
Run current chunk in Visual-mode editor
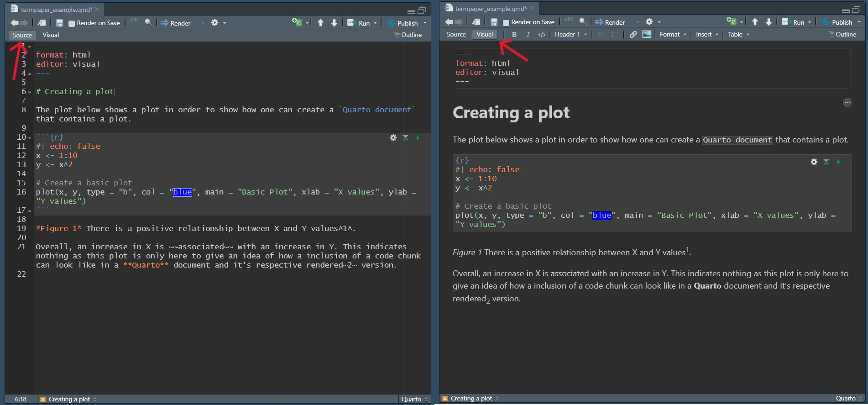[x=838, y=162]
